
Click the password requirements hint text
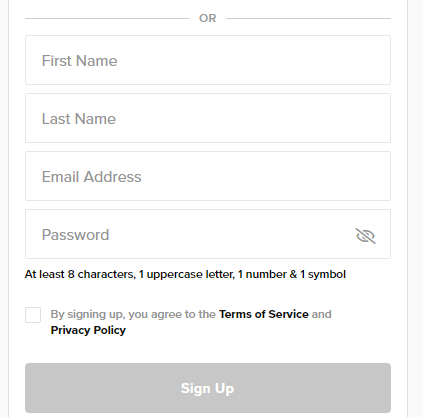pos(185,274)
